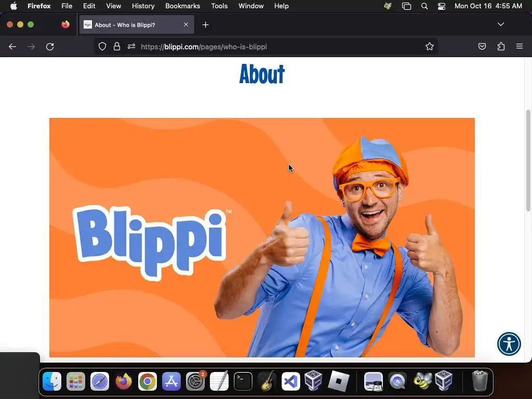
Task: Open the Help menu
Action: click(281, 6)
